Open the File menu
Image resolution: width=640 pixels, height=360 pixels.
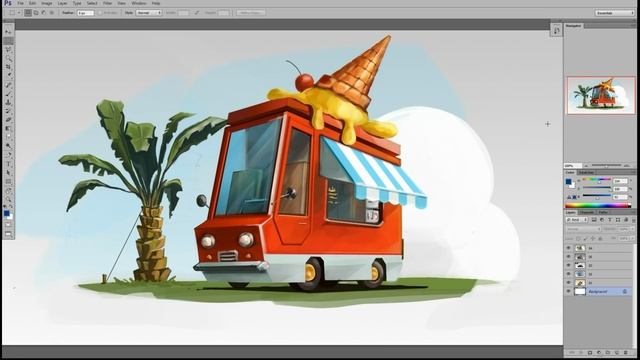pyautogui.click(x=20, y=3)
